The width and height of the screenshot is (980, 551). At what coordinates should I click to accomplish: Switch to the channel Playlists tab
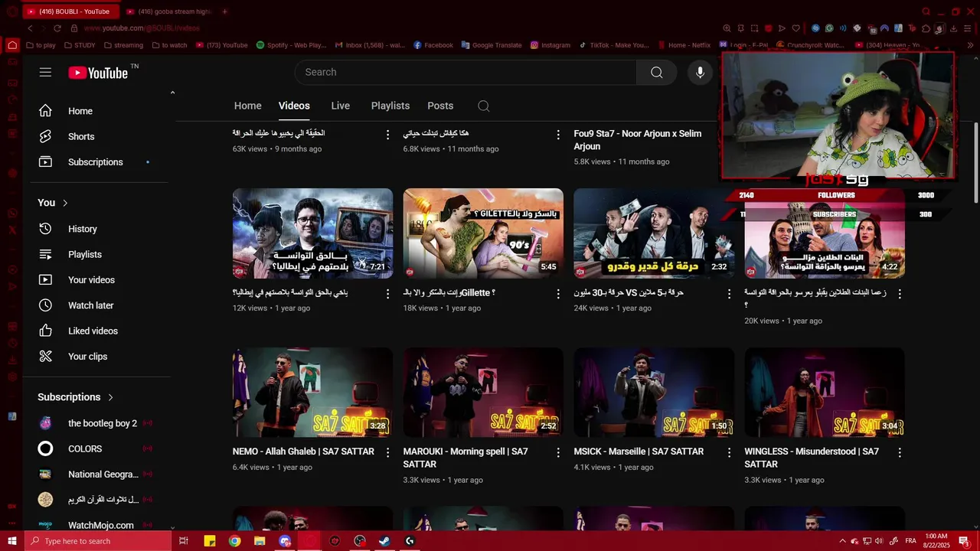(x=390, y=106)
